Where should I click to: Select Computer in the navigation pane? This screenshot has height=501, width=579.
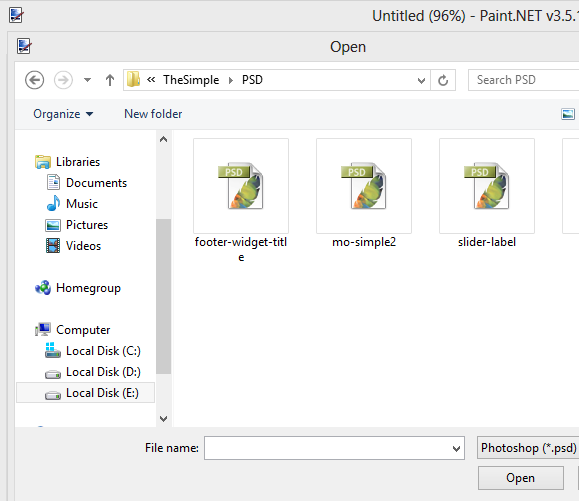click(x=83, y=330)
